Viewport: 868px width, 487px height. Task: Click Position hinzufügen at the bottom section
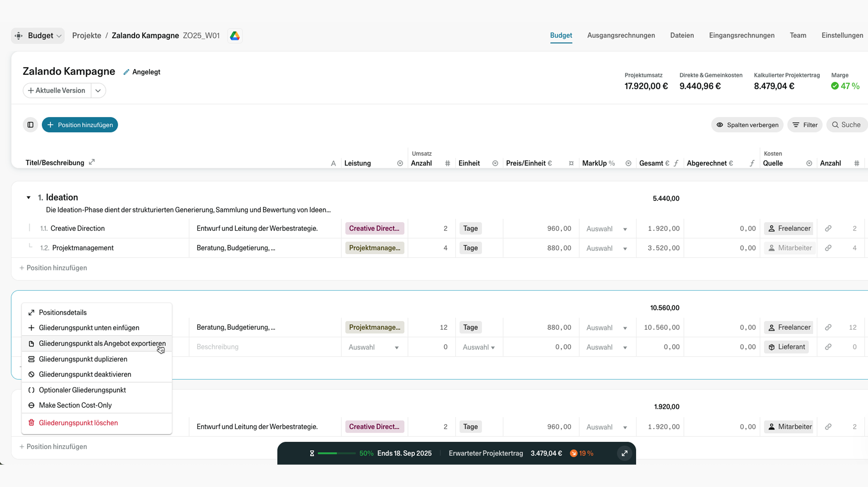pyautogui.click(x=53, y=447)
